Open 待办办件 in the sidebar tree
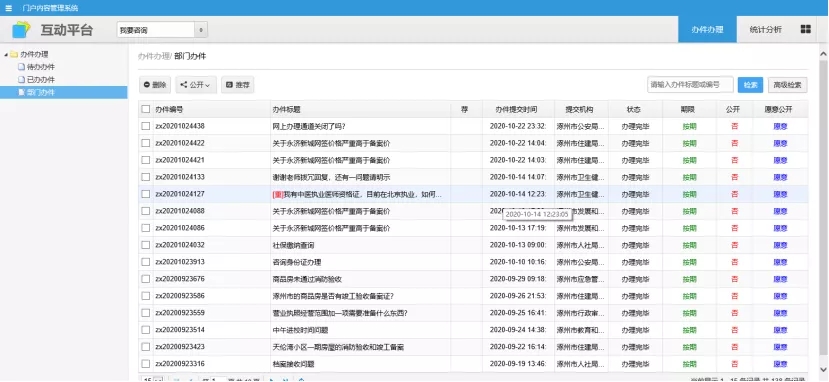Viewport: 829px width, 382px height. (x=41, y=67)
